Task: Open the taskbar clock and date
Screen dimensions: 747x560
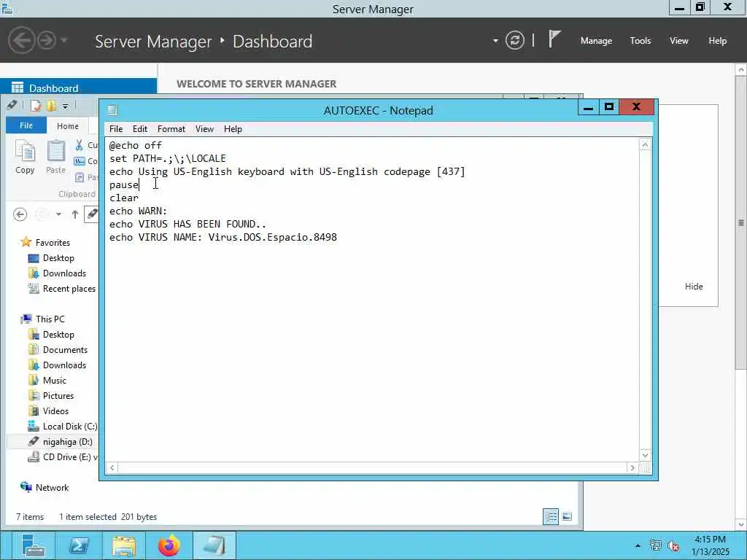Action: (x=711, y=545)
